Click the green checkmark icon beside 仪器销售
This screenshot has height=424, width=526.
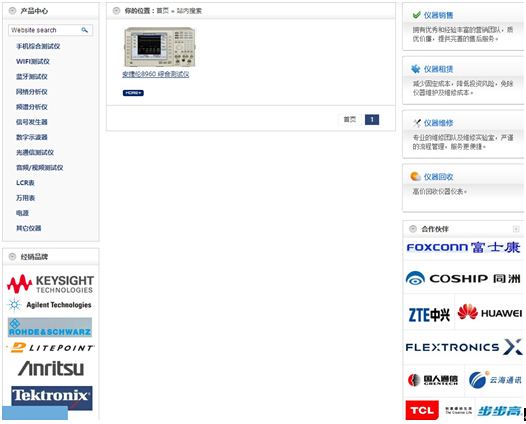tap(416, 15)
